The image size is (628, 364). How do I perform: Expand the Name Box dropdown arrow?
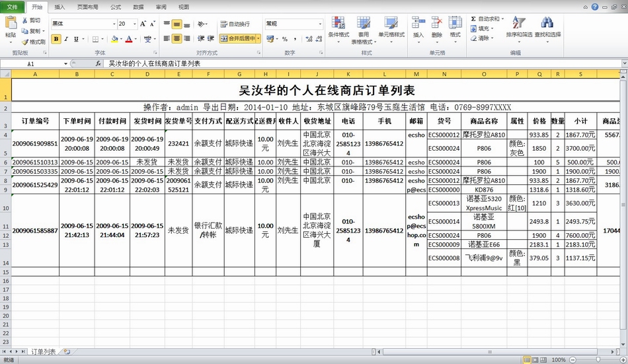tap(65, 63)
